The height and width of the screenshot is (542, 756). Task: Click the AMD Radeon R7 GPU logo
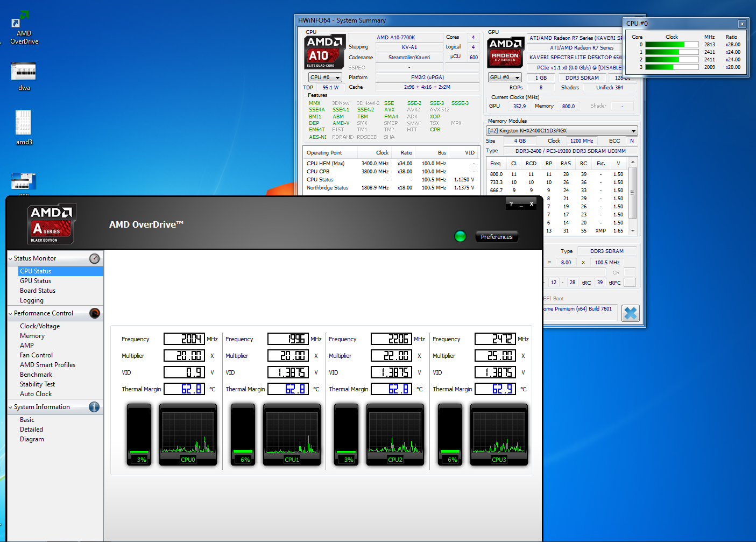(x=506, y=52)
